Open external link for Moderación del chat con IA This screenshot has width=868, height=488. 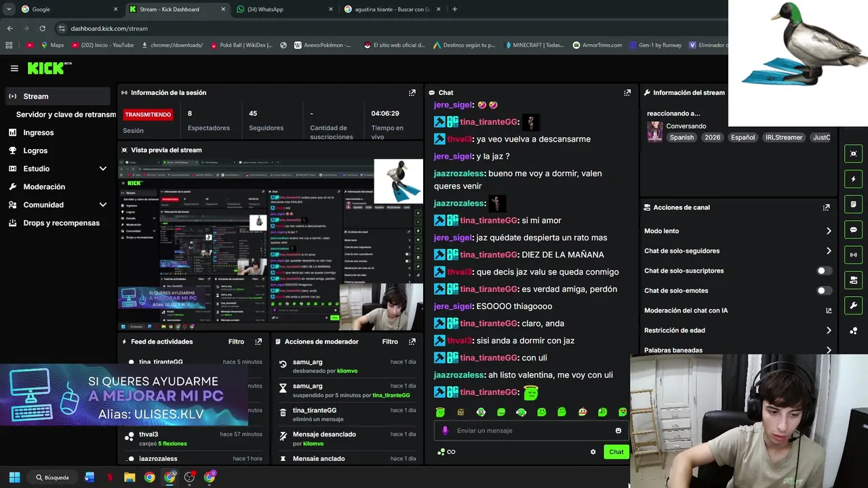[x=828, y=310]
